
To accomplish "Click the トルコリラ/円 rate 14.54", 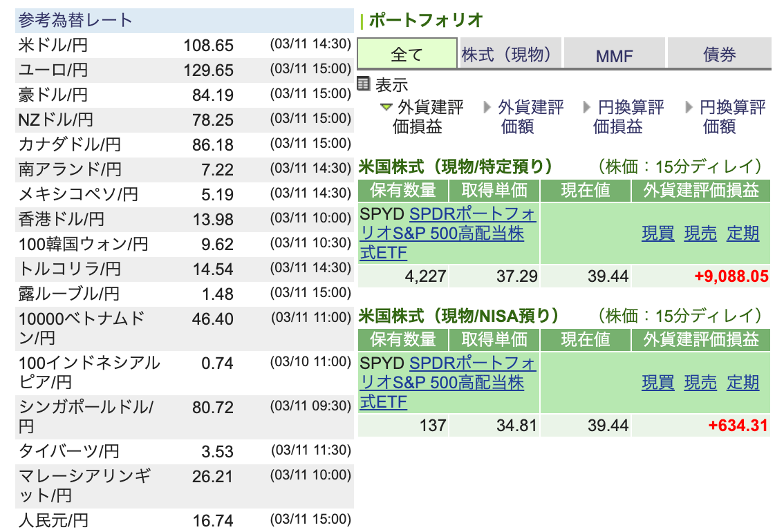I will tap(214, 269).
